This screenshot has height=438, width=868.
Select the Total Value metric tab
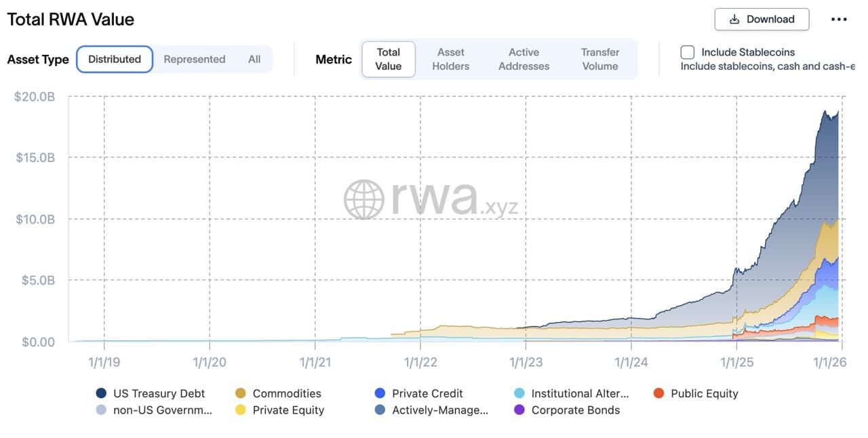point(388,59)
